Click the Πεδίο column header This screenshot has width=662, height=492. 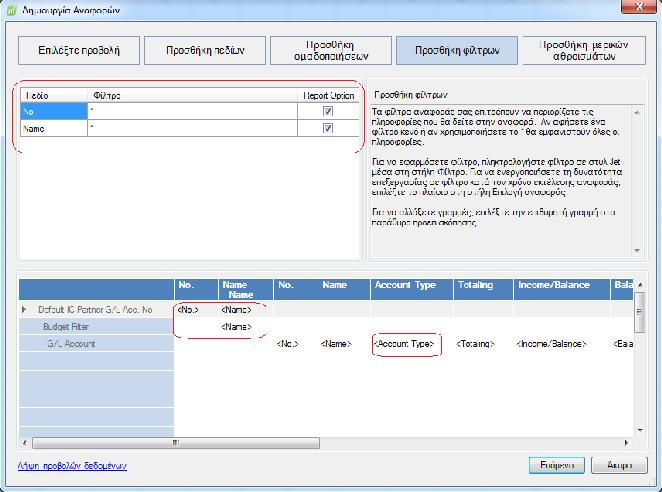coord(54,96)
